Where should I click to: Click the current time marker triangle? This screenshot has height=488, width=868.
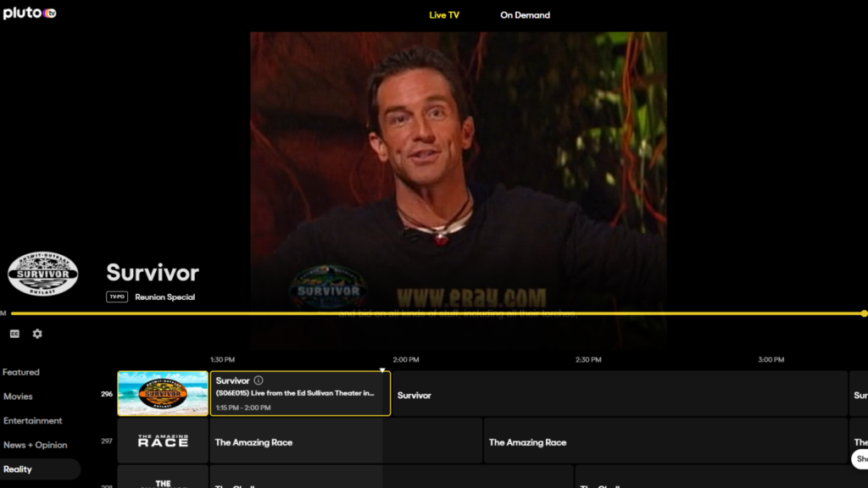point(382,370)
